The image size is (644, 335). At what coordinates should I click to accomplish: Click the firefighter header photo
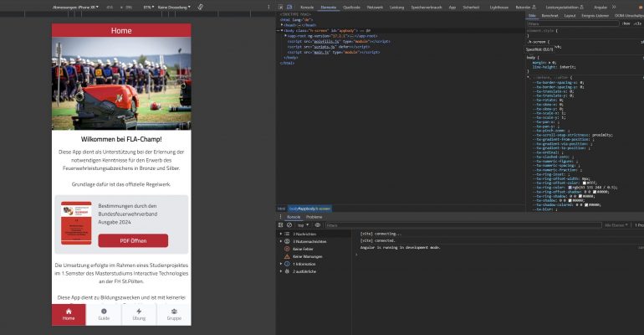[x=121, y=84]
